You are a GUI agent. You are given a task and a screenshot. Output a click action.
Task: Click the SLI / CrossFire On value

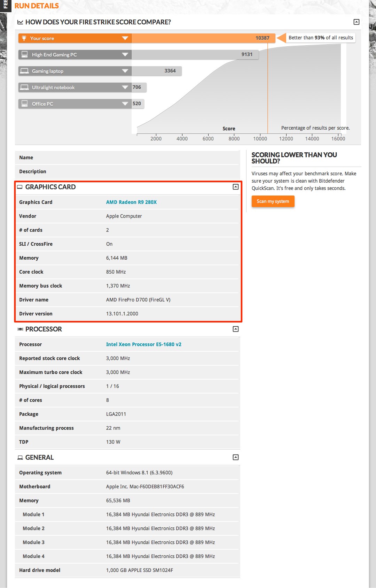click(x=109, y=244)
